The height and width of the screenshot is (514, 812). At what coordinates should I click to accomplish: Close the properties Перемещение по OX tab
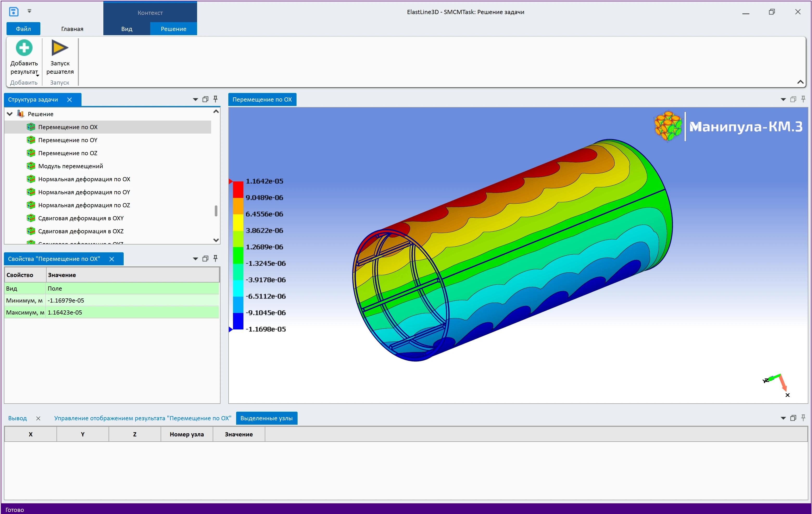pos(112,259)
